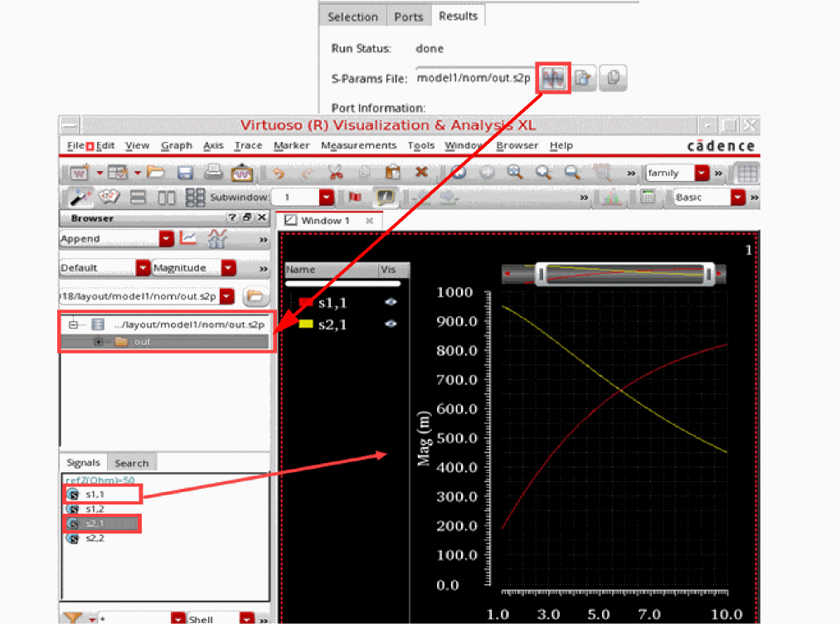Click the print icon
Viewport: 840px width, 624px height.
tap(214, 172)
